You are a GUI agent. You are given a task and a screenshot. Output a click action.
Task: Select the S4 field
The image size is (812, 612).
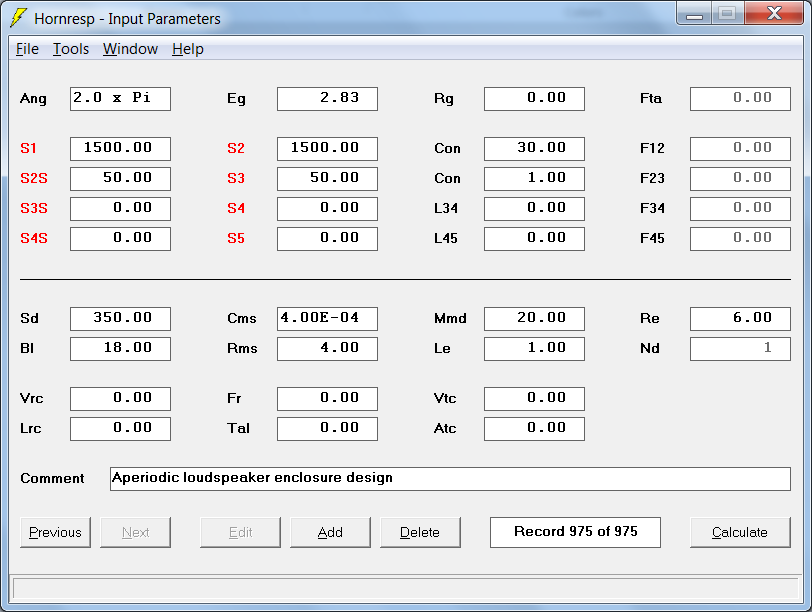[x=327, y=209]
